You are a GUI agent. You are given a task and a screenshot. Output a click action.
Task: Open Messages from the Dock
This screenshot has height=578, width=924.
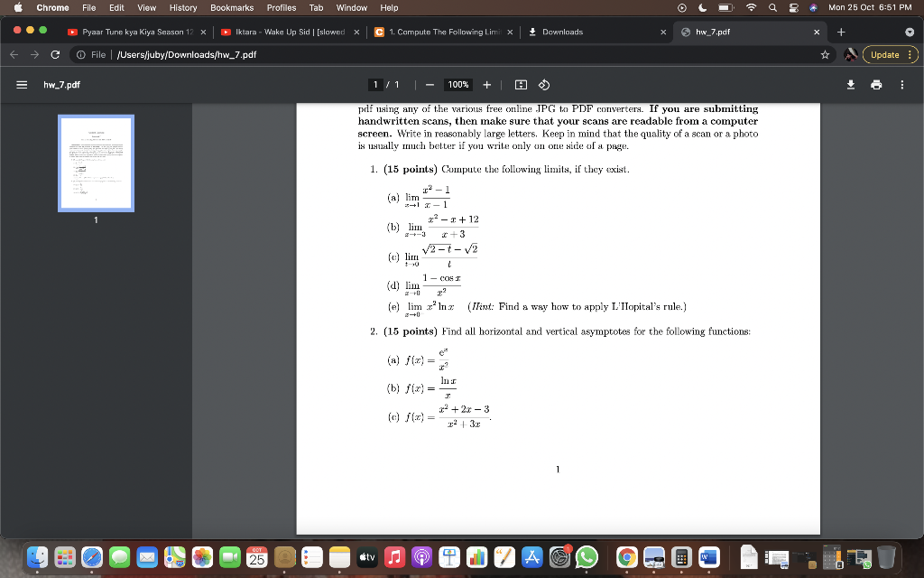(120, 556)
